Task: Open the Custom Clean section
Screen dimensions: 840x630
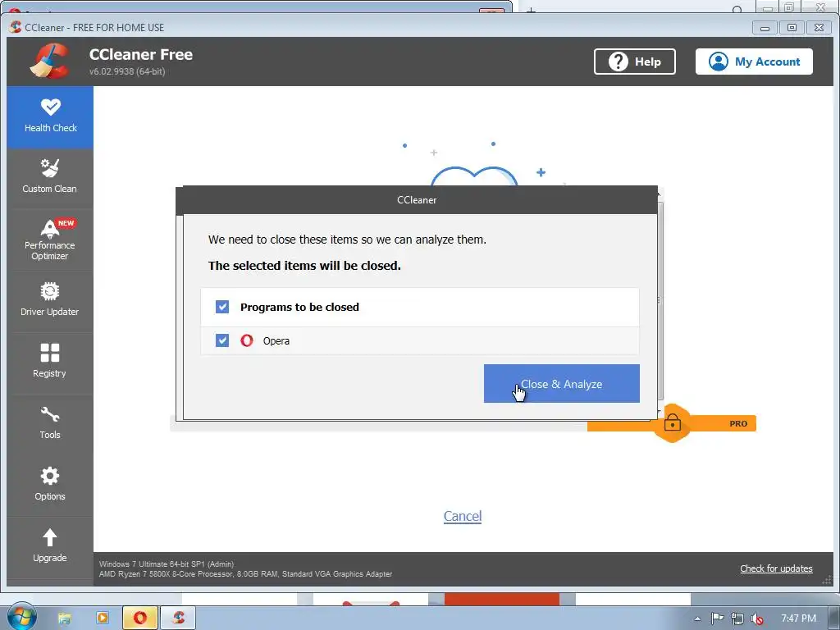Action: 50,177
